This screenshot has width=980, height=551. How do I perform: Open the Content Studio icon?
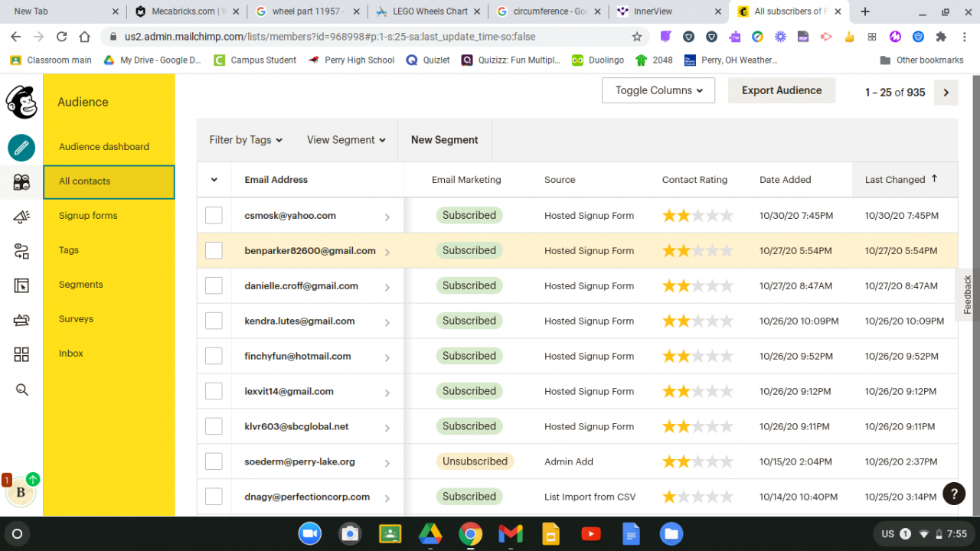pyautogui.click(x=21, y=320)
